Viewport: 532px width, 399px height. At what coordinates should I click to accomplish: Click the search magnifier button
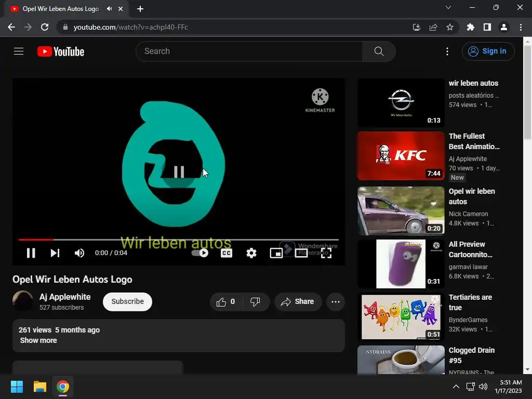click(x=379, y=51)
